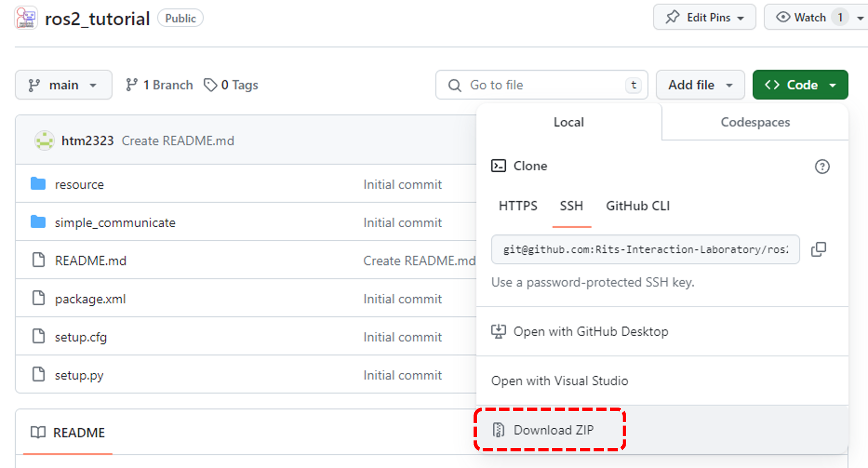
Task: Click Download ZIP
Action: pos(662,430)
